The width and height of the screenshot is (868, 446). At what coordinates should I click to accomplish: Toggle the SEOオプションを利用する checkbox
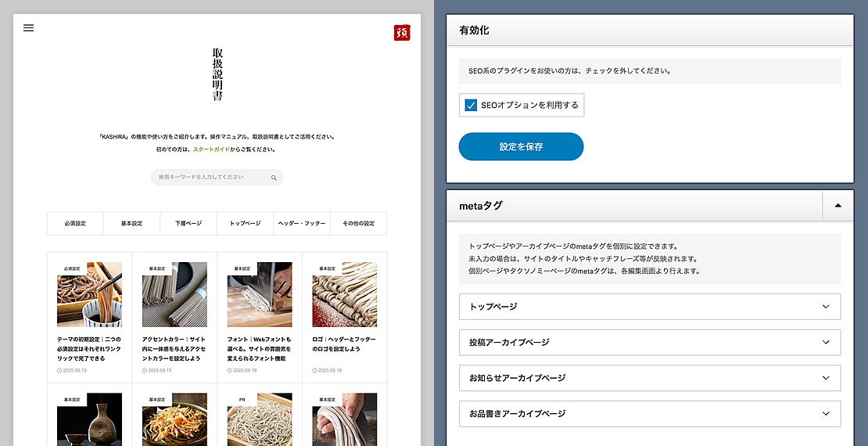coord(471,105)
